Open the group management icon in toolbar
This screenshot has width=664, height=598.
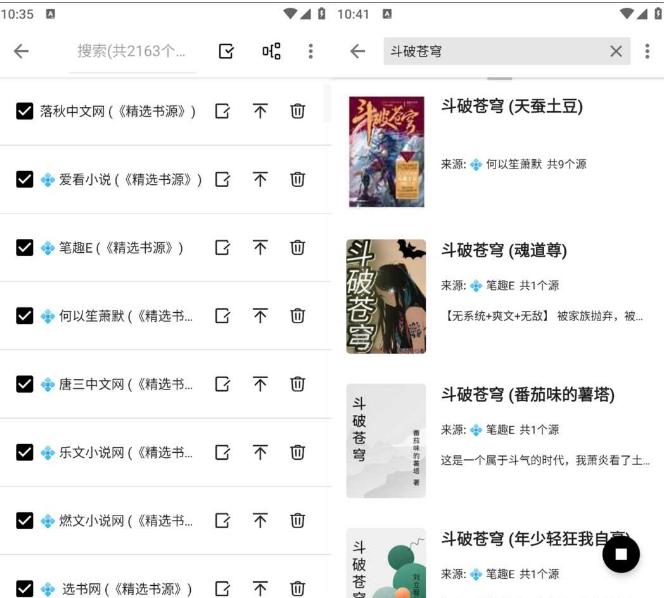pos(271,51)
